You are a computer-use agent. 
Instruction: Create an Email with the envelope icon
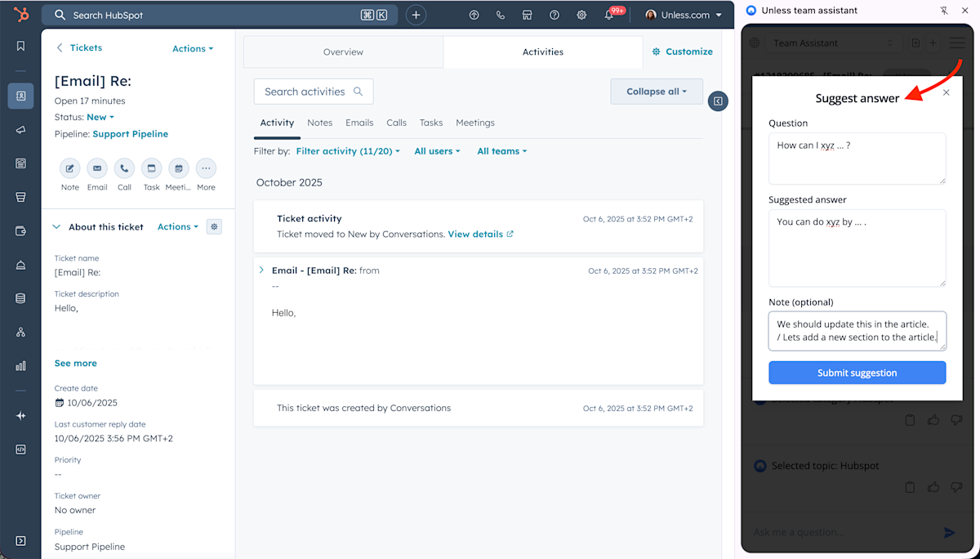coord(97,168)
